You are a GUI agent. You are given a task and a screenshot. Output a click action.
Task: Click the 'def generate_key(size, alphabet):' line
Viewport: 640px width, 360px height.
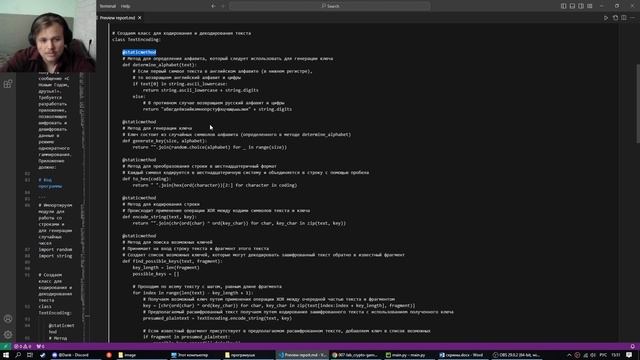tap(164, 141)
